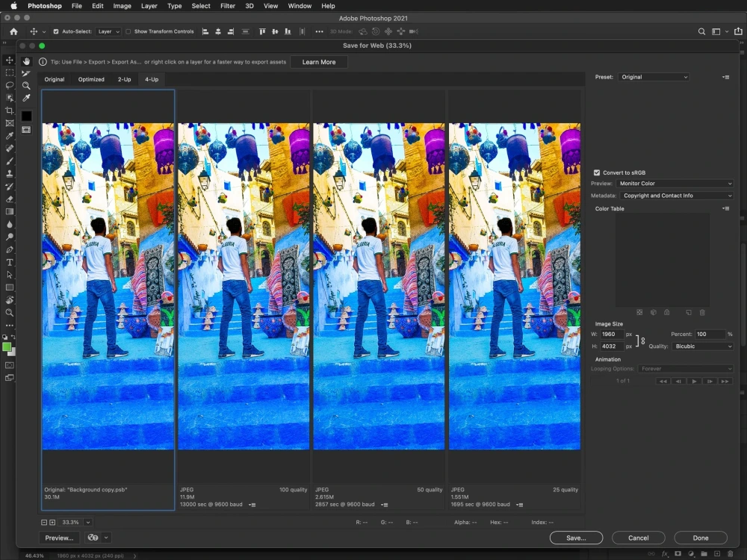Select the Hand tool in Save for Web
Viewport: 747px width, 560px height.
[x=26, y=61]
